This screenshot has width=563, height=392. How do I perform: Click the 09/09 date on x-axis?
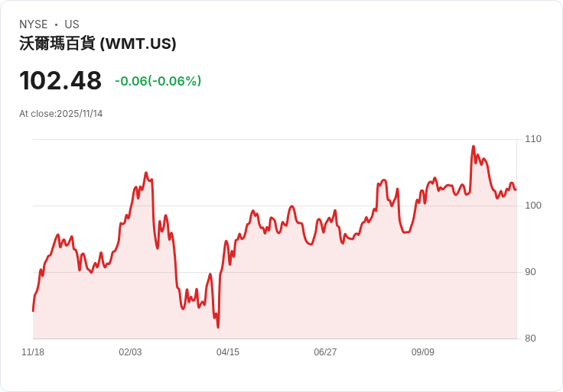tap(423, 352)
